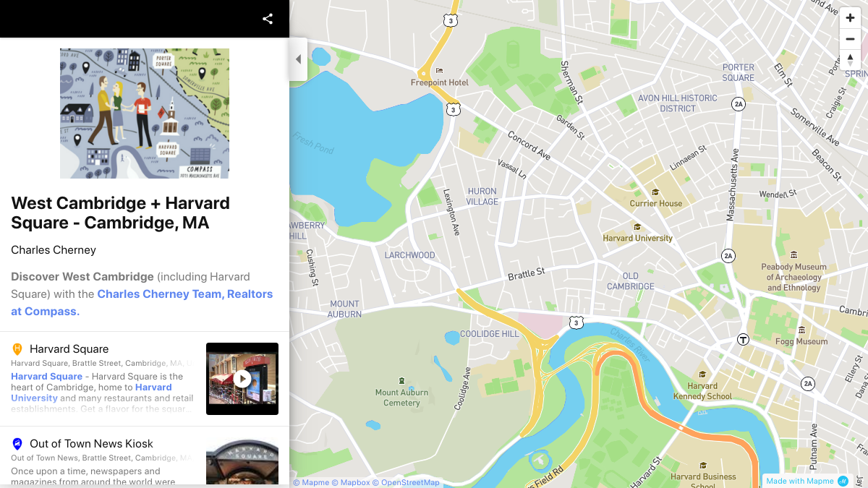This screenshot has height=488, width=868.
Task: Open the Made with Mapme badge
Action: [x=806, y=481]
